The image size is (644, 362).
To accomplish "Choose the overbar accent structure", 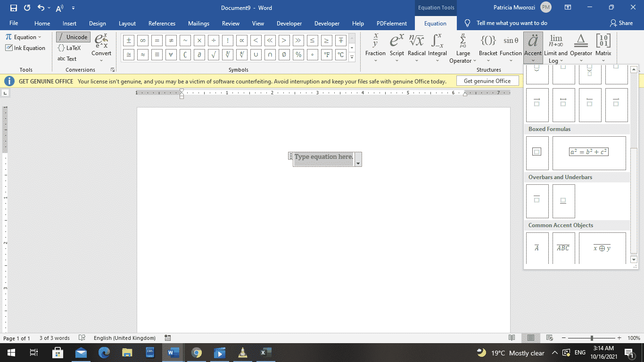I will [x=537, y=201].
